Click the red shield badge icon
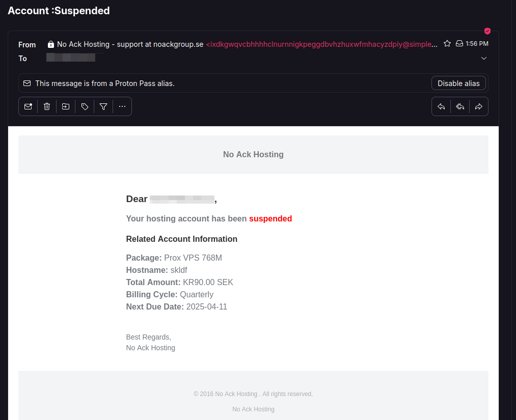 point(487,31)
